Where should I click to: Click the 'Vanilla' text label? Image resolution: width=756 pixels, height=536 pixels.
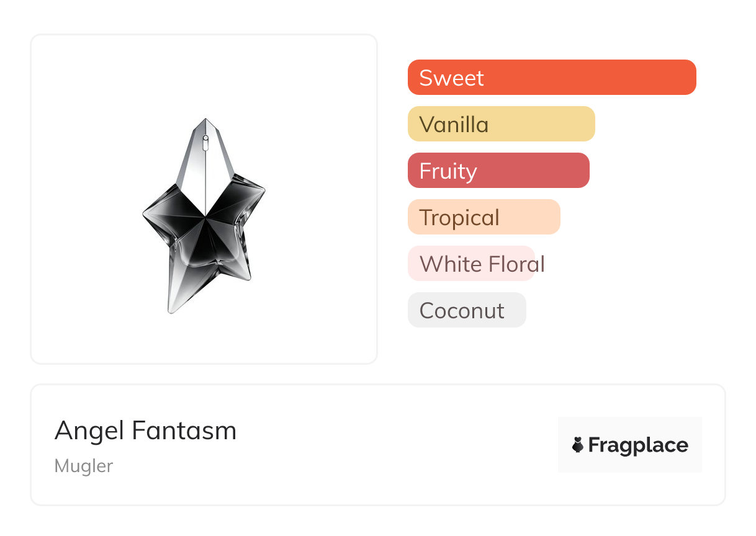tap(454, 125)
